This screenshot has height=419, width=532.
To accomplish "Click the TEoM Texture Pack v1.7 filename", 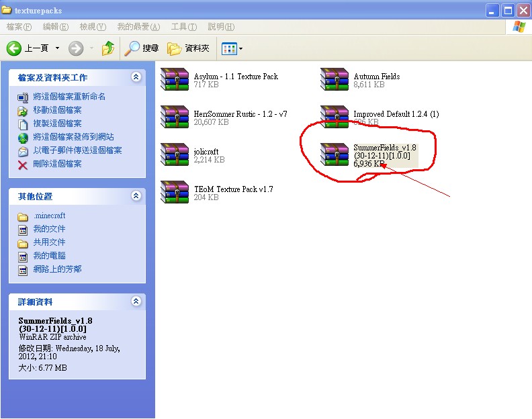I will point(234,189).
